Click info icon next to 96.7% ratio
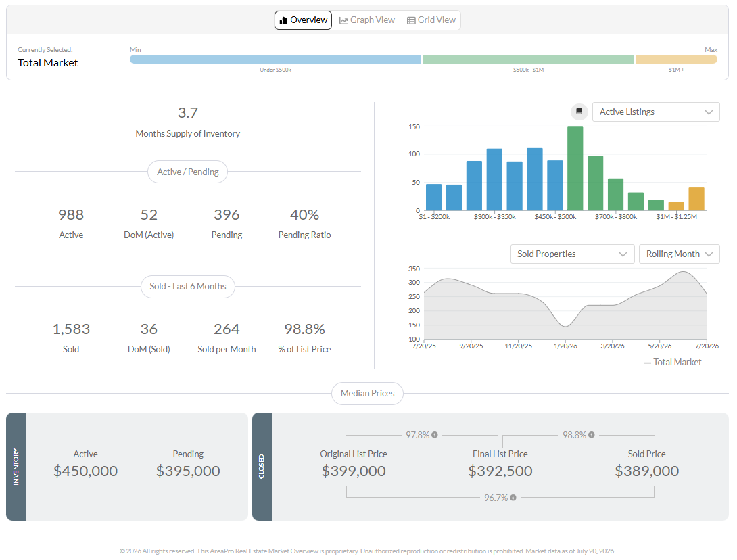This screenshot has width=737, height=560. [x=513, y=498]
